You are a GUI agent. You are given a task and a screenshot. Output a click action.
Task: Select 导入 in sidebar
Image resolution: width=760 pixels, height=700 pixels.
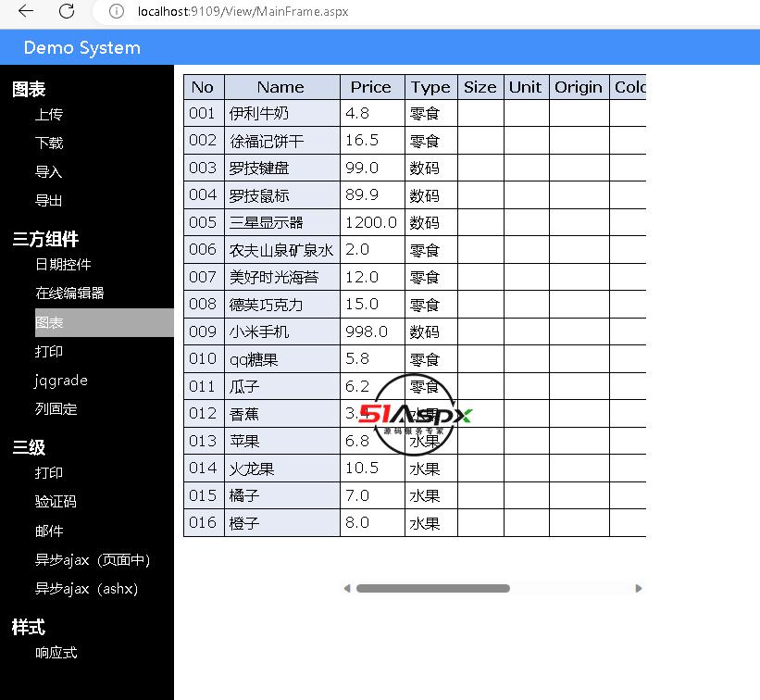point(48,171)
